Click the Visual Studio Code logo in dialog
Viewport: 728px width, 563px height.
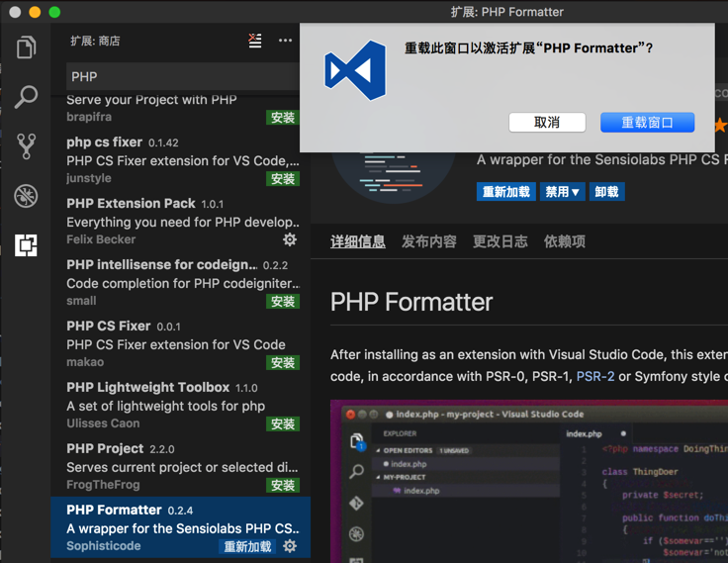(355, 70)
